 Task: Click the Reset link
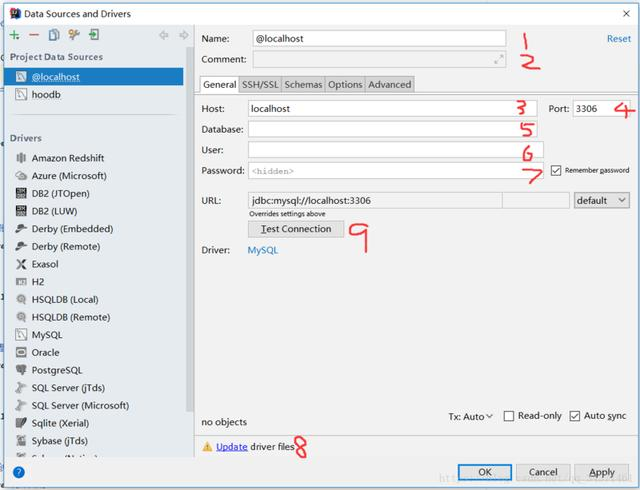tap(618, 39)
